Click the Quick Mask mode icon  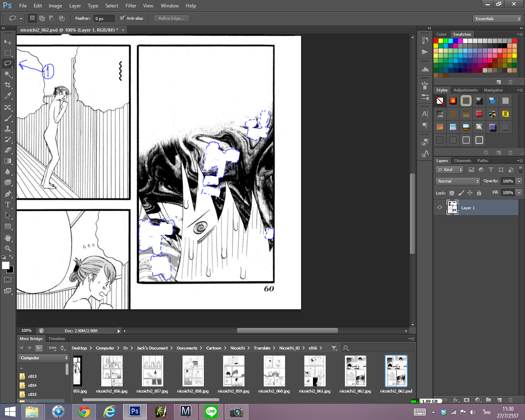8,280
